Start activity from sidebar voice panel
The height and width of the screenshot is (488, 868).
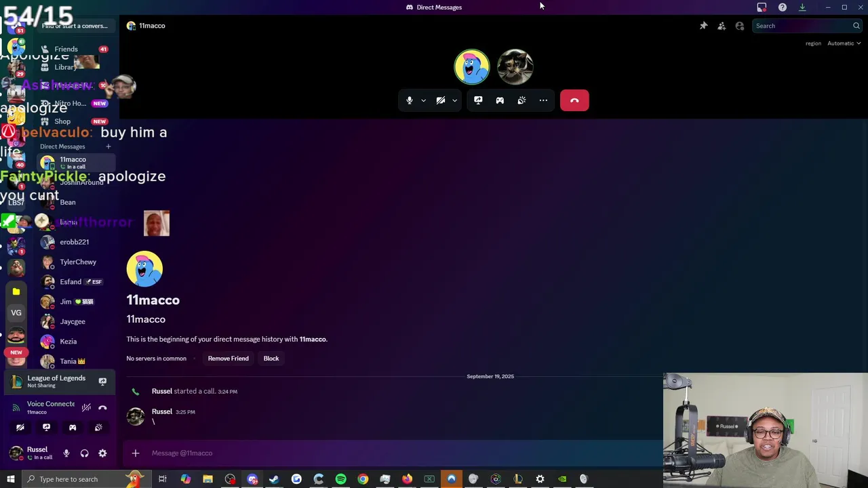click(x=73, y=428)
